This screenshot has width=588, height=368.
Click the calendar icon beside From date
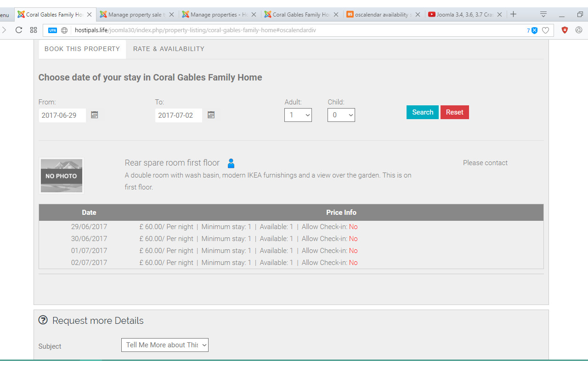click(x=95, y=115)
